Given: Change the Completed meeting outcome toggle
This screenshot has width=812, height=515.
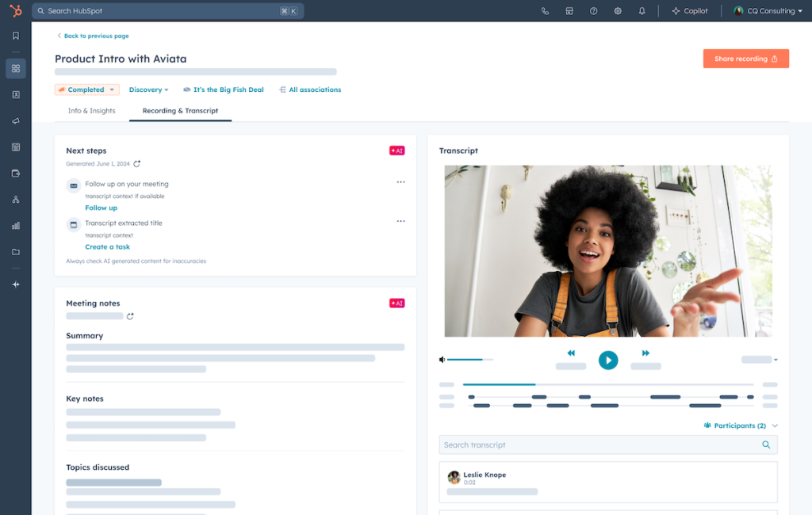Looking at the screenshot, I should [86, 90].
